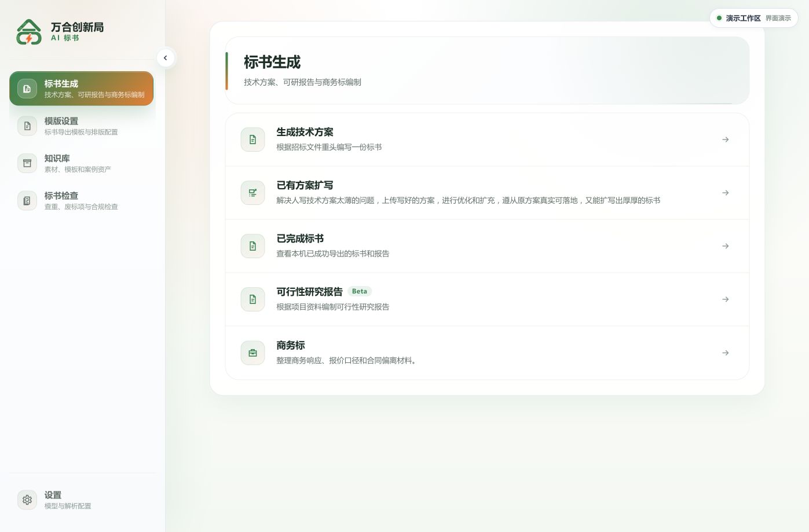Click the 设置 gear icon
This screenshot has height=532, width=809.
tap(27, 500)
